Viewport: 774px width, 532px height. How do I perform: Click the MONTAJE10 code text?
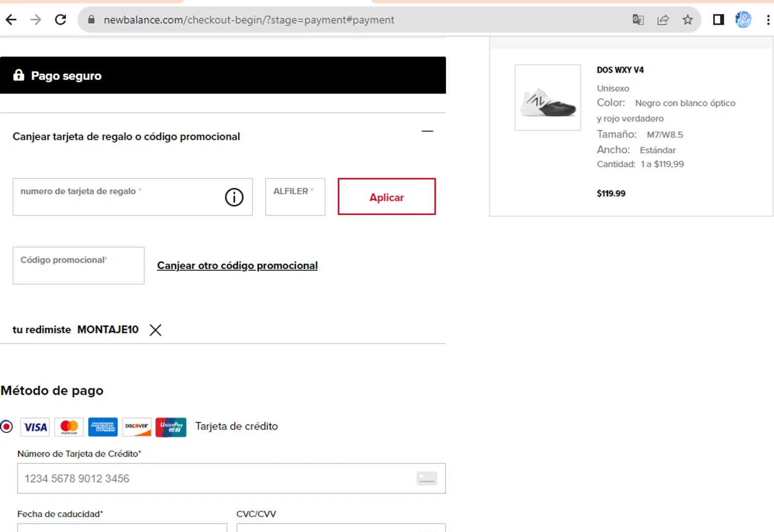[108, 330]
